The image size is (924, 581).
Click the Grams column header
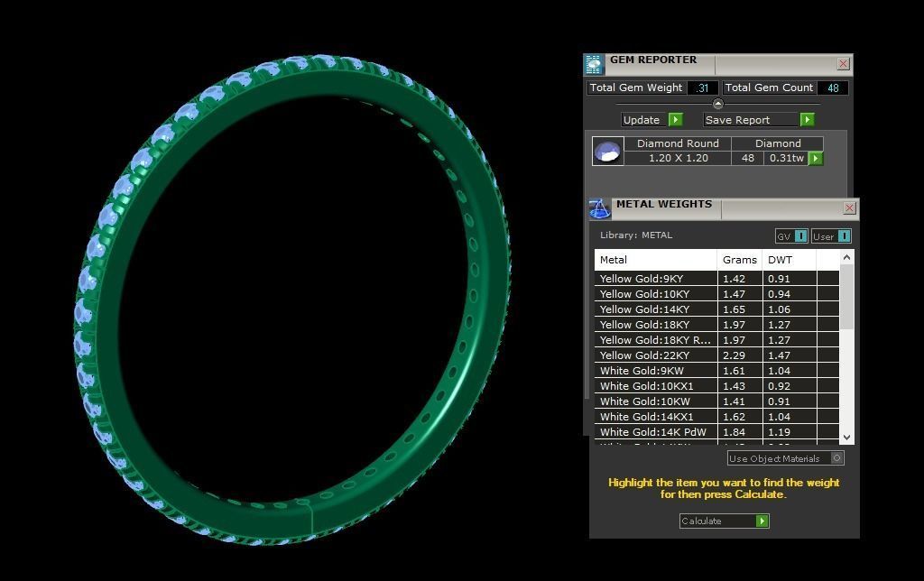(740, 260)
